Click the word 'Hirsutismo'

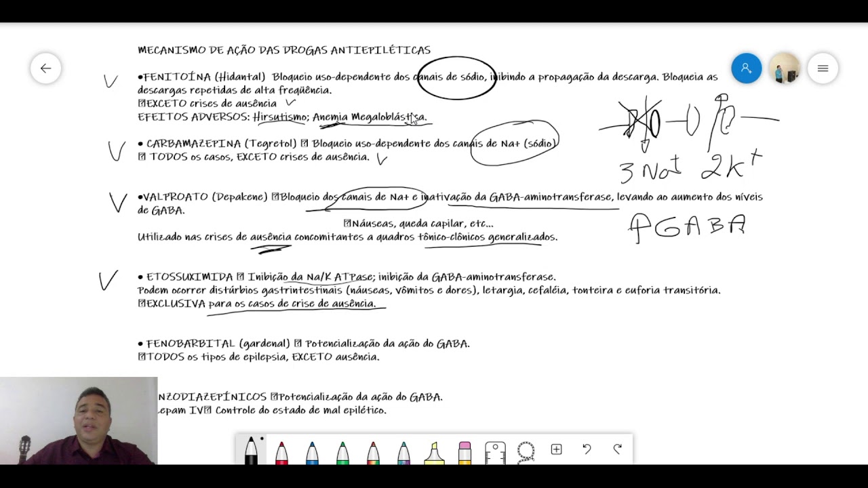point(280,117)
